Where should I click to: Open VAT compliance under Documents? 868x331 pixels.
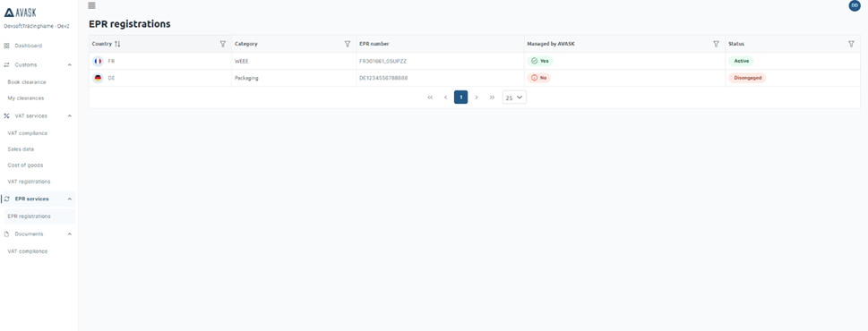click(x=28, y=251)
